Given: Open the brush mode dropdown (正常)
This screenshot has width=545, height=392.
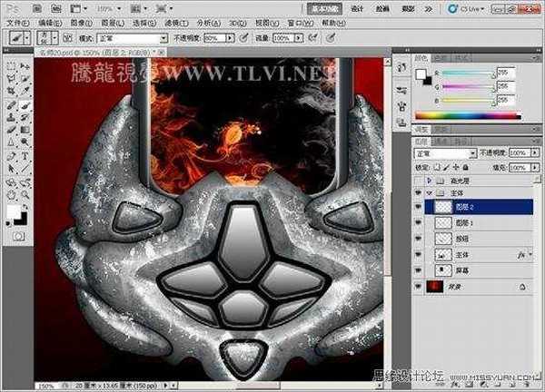Looking at the screenshot, I should click(x=133, y=38).
